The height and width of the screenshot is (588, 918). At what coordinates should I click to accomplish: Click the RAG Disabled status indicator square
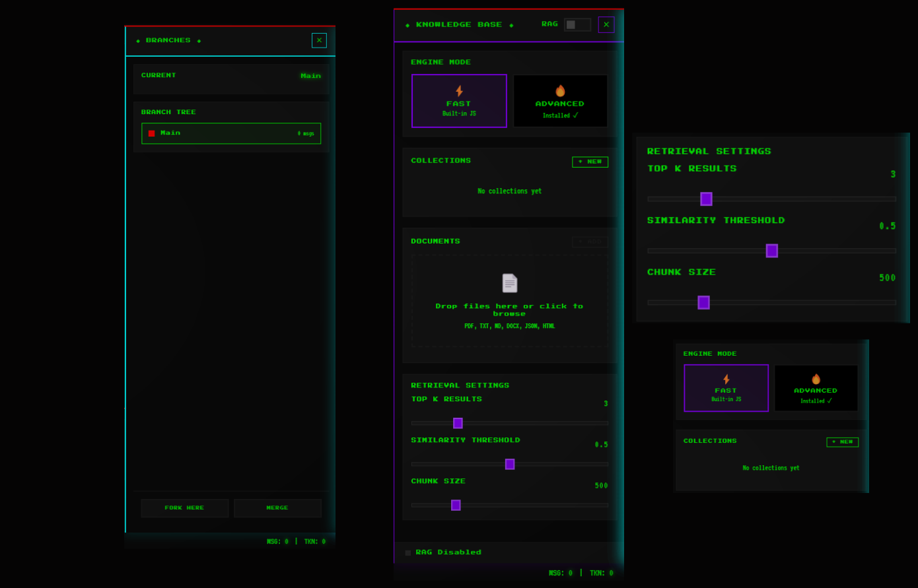(x=407, y=553)
